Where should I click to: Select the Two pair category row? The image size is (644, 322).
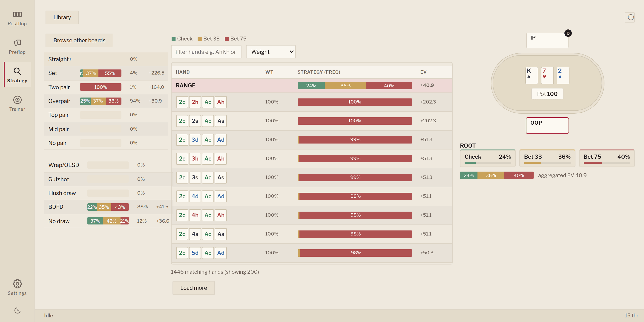(106, 87)
